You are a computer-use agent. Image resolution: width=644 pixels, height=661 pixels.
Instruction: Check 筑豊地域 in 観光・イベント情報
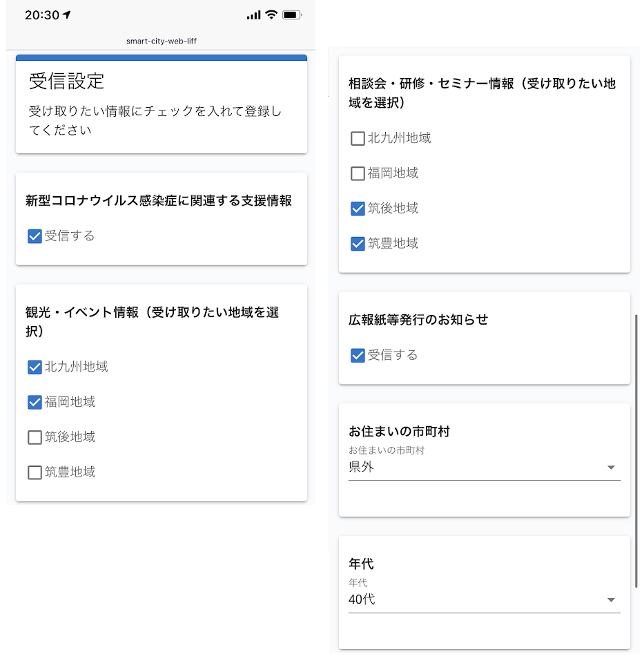(x=35, y=472)
